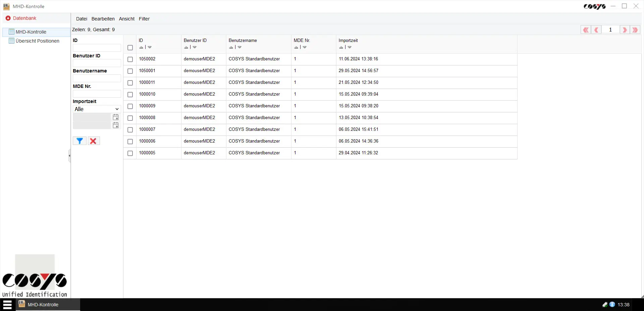This screenshot has width=644, height=311.
Task: Click the Importzeit column header label
Action: (x=348, y=41)
